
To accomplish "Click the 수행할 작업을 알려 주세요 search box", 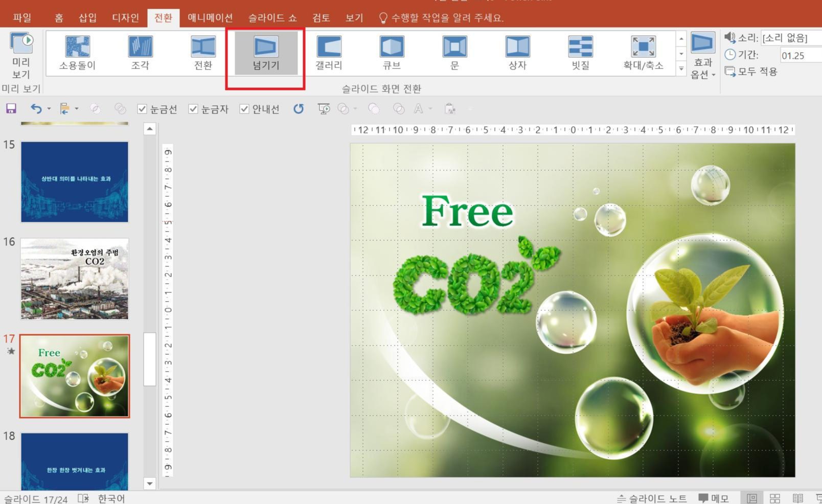I will [441, 18].
